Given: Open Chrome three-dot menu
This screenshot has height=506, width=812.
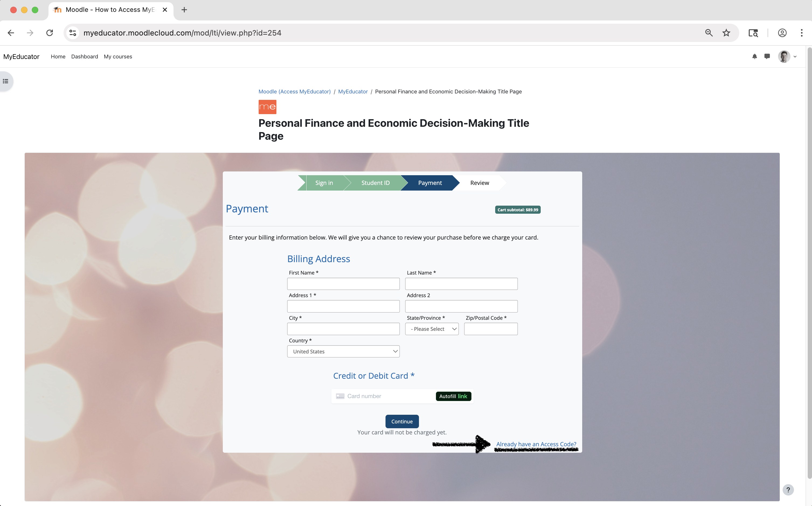Looking at the screenshot, I should [x=801, y=33].
